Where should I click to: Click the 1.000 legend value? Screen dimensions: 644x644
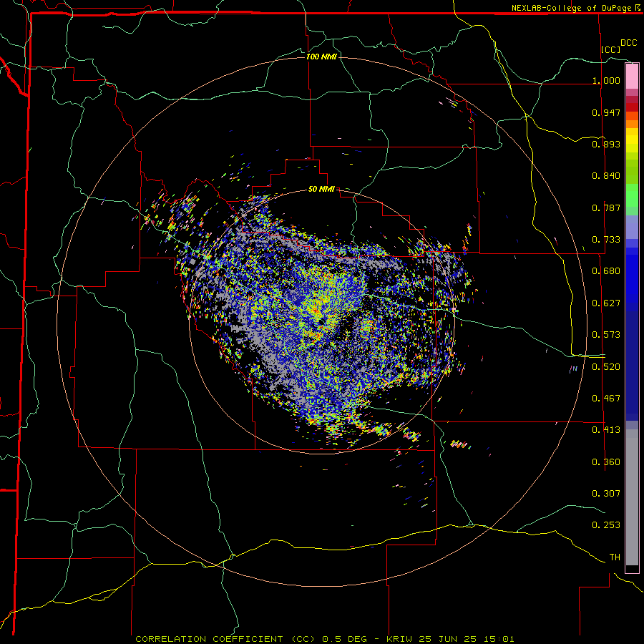[x=606, y=80]
